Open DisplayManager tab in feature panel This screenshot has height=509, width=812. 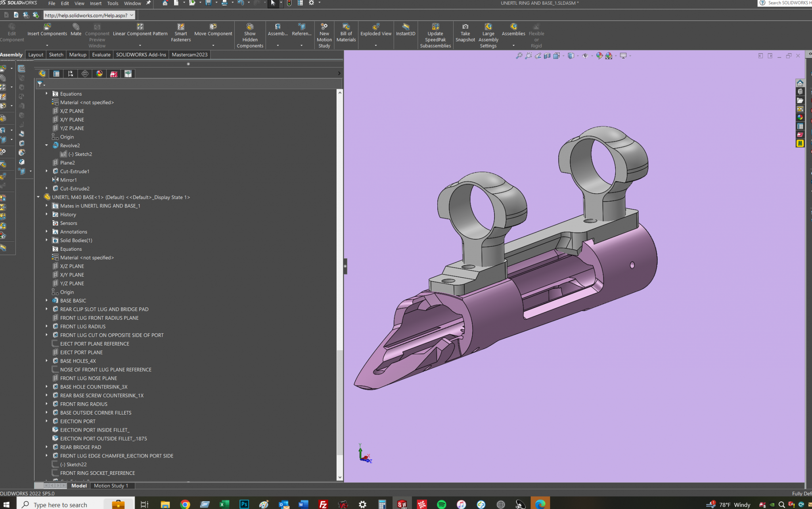click(x=100, y=74)
